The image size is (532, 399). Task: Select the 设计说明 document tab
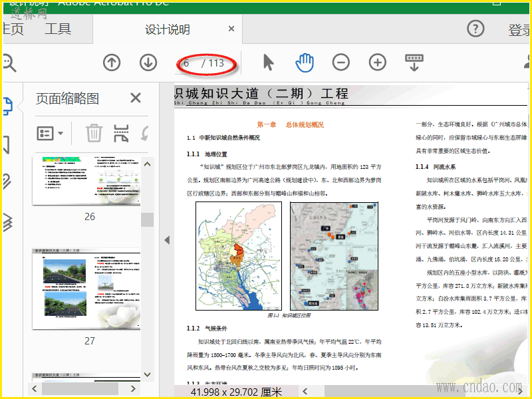click(x=168, y=29)
